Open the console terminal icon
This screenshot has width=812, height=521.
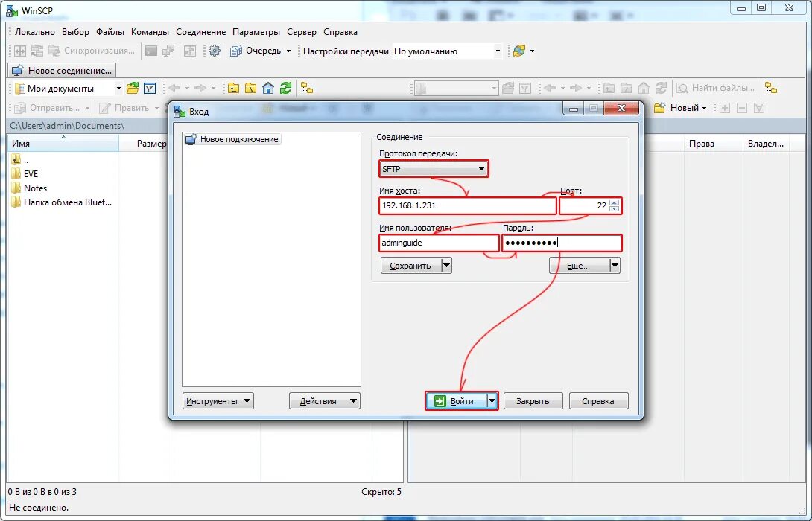coord(150,51)
